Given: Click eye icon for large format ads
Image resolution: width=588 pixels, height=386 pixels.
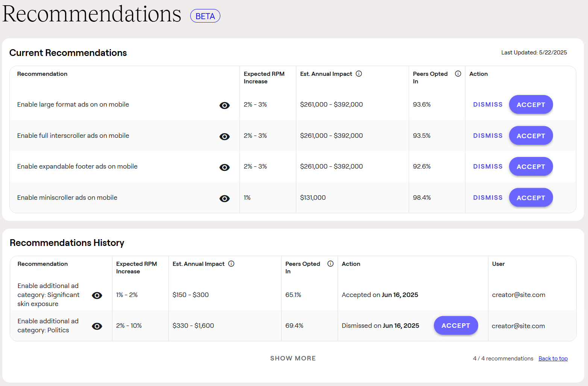Looking at the screenshot, I should click(224, 106).
